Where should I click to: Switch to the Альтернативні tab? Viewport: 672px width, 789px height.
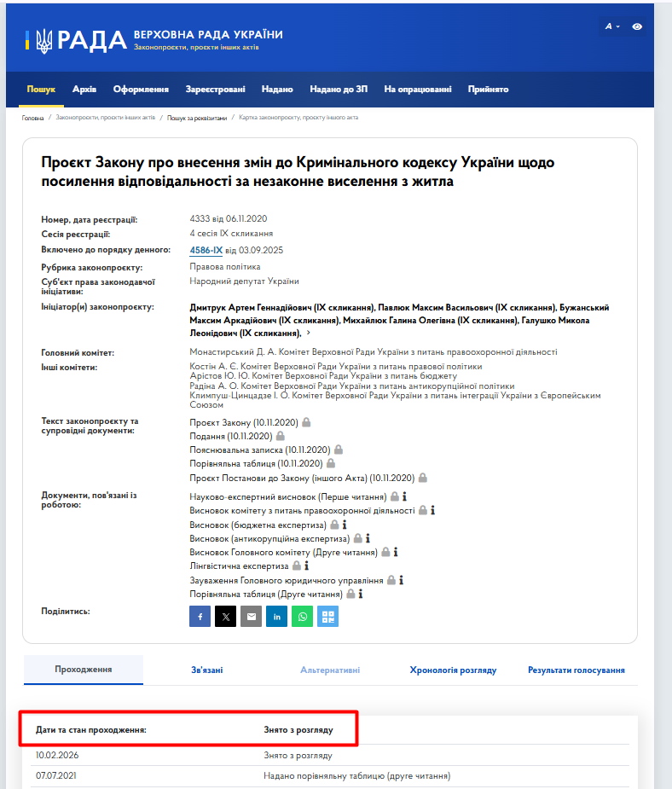click(x=330, y=670)
